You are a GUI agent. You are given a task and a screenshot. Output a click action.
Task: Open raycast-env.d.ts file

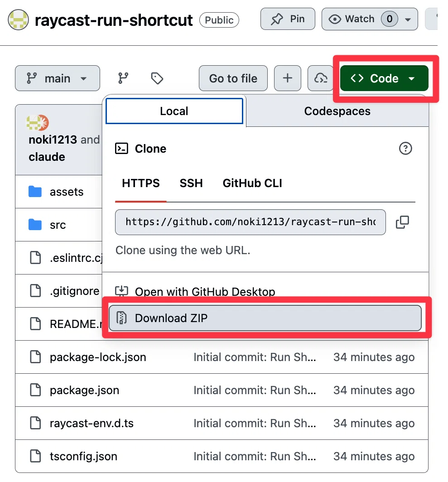(x=92, y=423)
